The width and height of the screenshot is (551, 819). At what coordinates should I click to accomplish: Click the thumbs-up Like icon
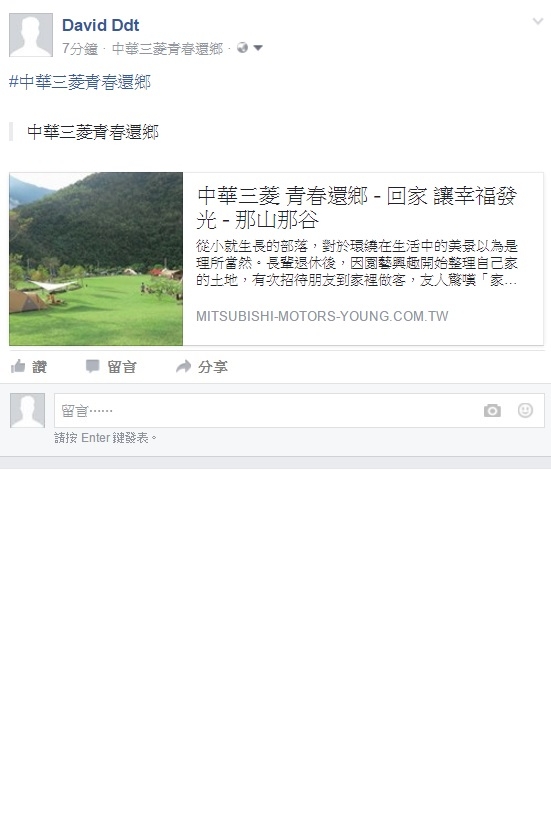(18, 366)
